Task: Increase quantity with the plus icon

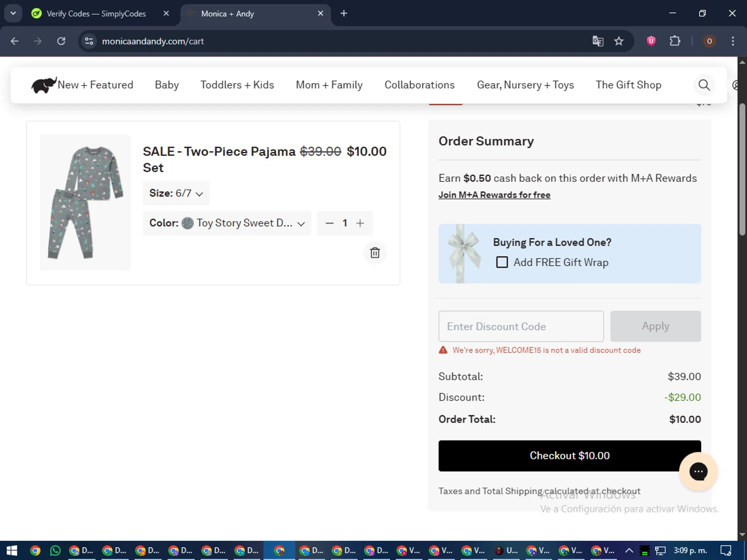Action: click(360, 224)
